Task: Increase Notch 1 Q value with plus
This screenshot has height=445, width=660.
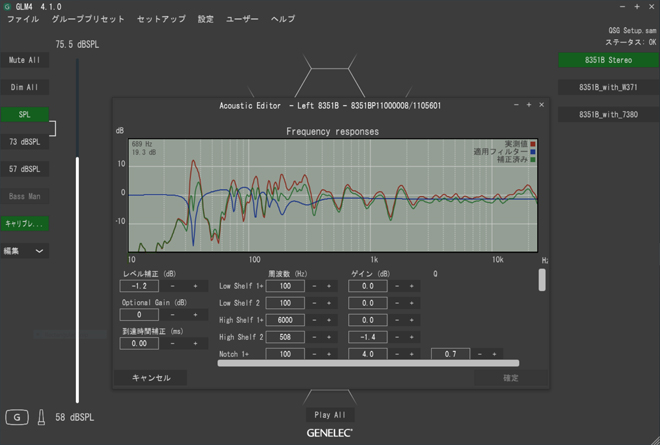Action: (493, 354)
